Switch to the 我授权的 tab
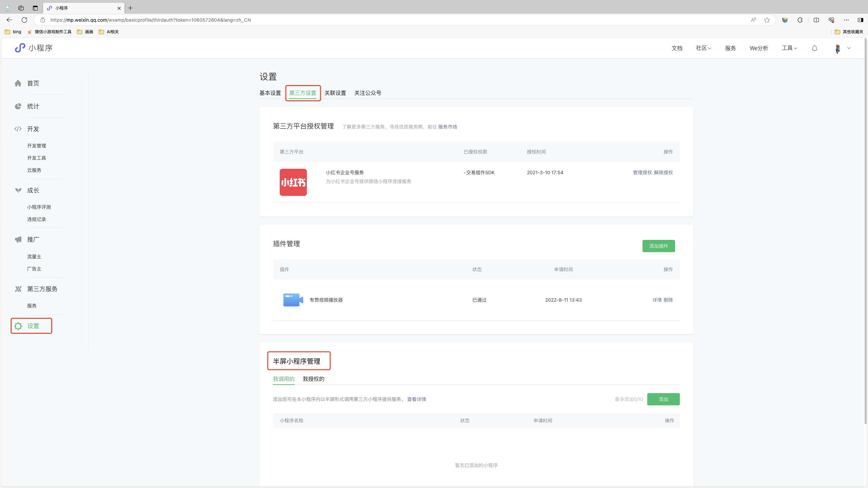The image size is (868, 488). tap(313, 379)
